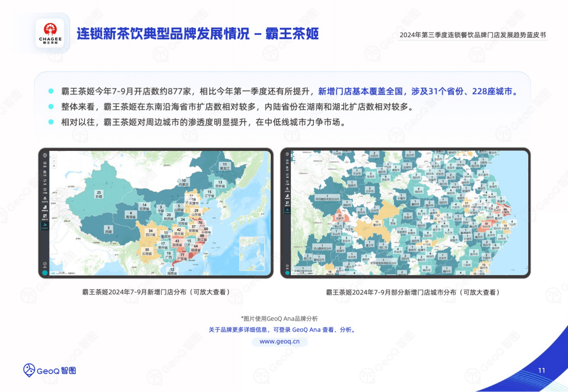Viewport: 568px width, 392px height.
Task: Open 设置 sliders icon in right map sidebar
Action: (x=287, y=175)
